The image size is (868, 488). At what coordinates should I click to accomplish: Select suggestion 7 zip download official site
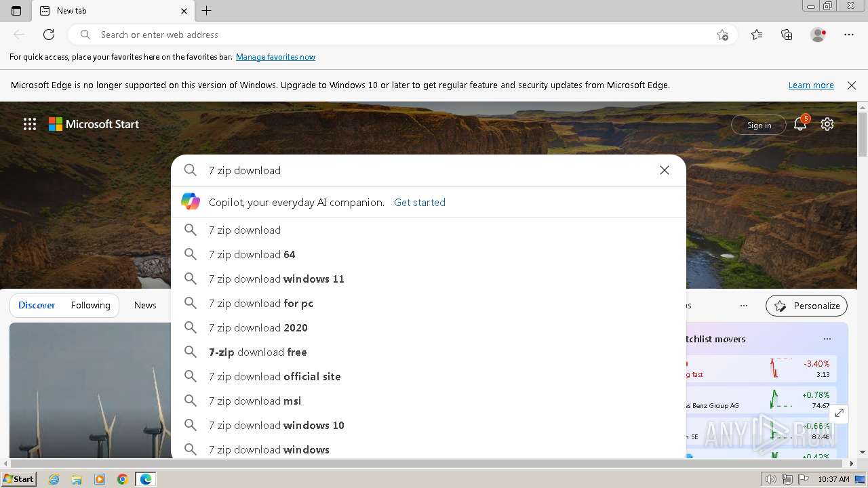point(429,376)
